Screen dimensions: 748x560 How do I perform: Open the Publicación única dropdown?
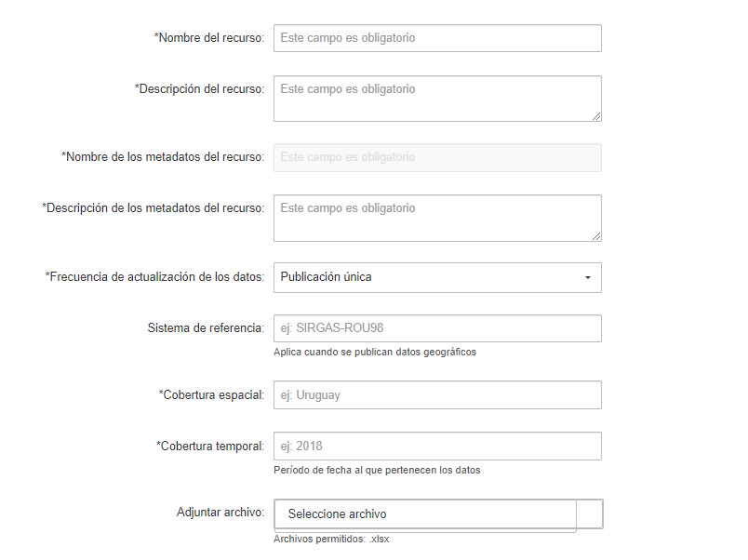click(428, 277)
